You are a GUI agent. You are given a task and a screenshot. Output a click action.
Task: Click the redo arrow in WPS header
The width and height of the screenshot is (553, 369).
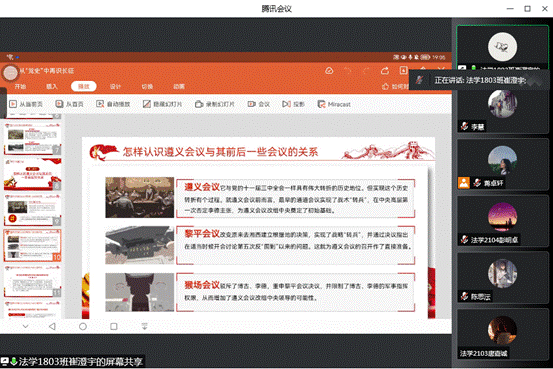tap(366, 71)
